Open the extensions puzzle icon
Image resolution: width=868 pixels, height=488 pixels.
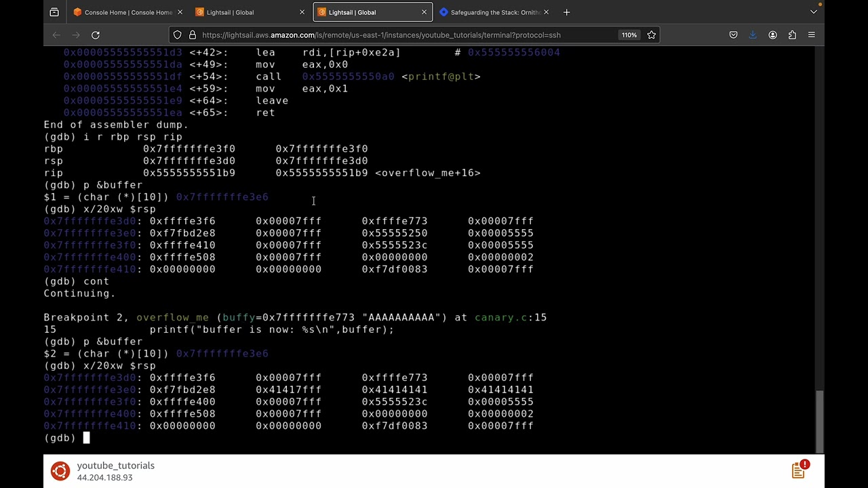coord(792,35)
